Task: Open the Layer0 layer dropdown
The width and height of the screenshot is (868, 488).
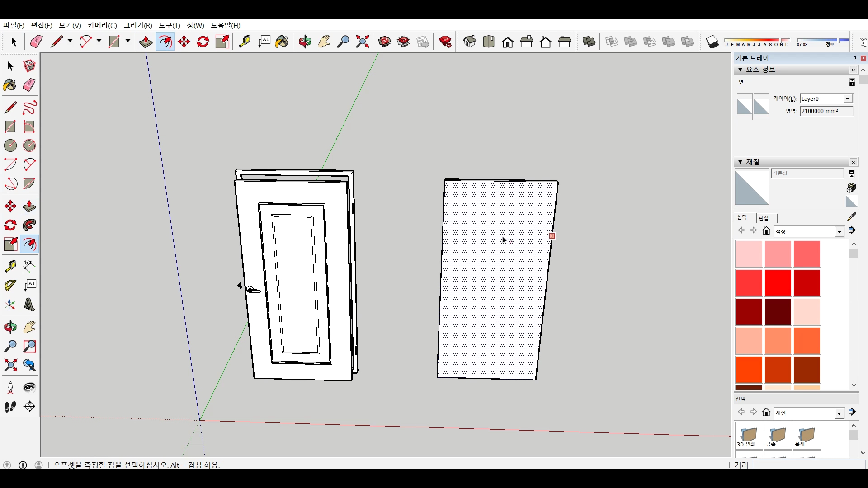Action: (x=848, y=99)
